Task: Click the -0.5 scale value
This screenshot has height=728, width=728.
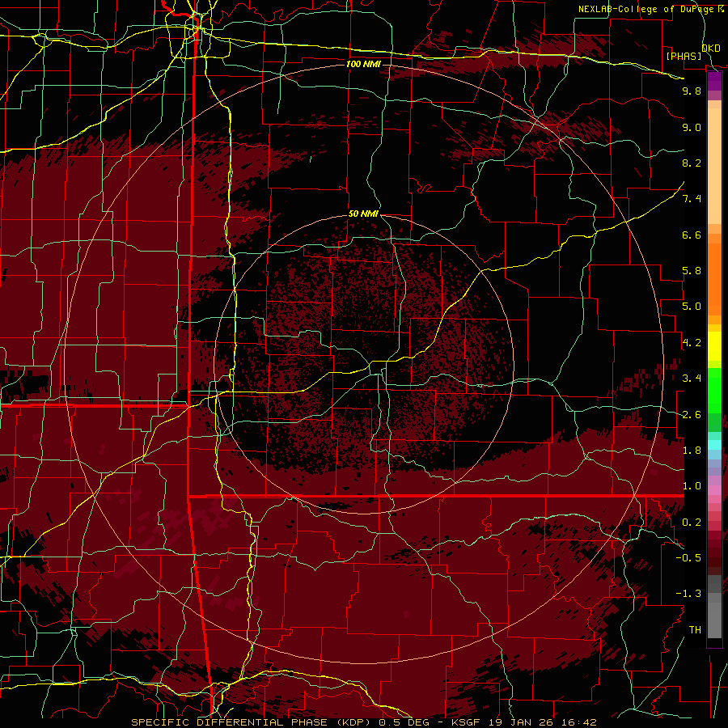Action: (x=688, y=558)
